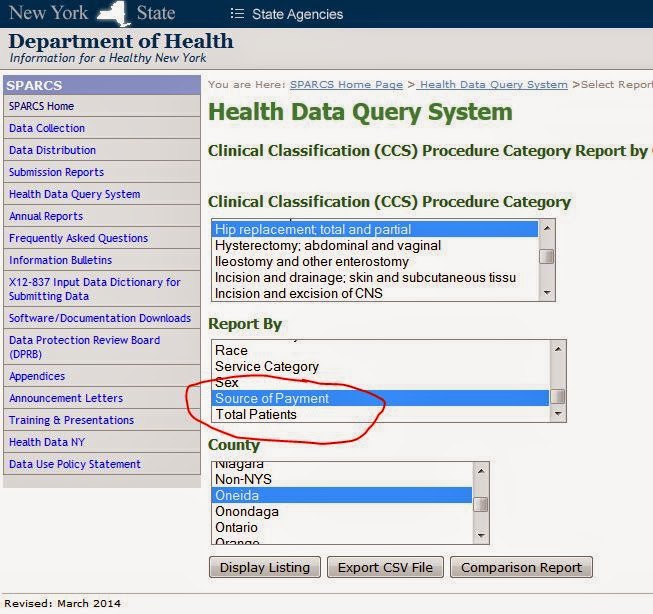Choose Sex in Report By
The width and height of the screenshot is (653, 614).
point(380,382)
